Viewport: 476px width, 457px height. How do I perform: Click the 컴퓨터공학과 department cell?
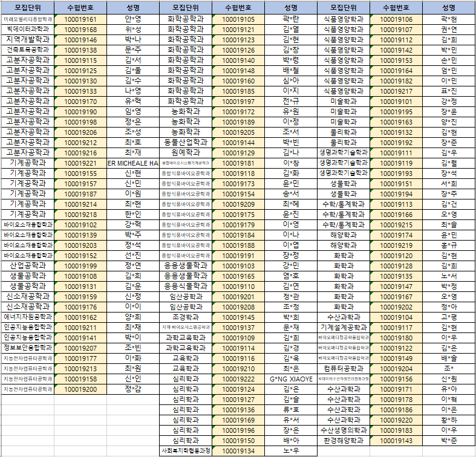pyautogui.click(x=344, y=369)
